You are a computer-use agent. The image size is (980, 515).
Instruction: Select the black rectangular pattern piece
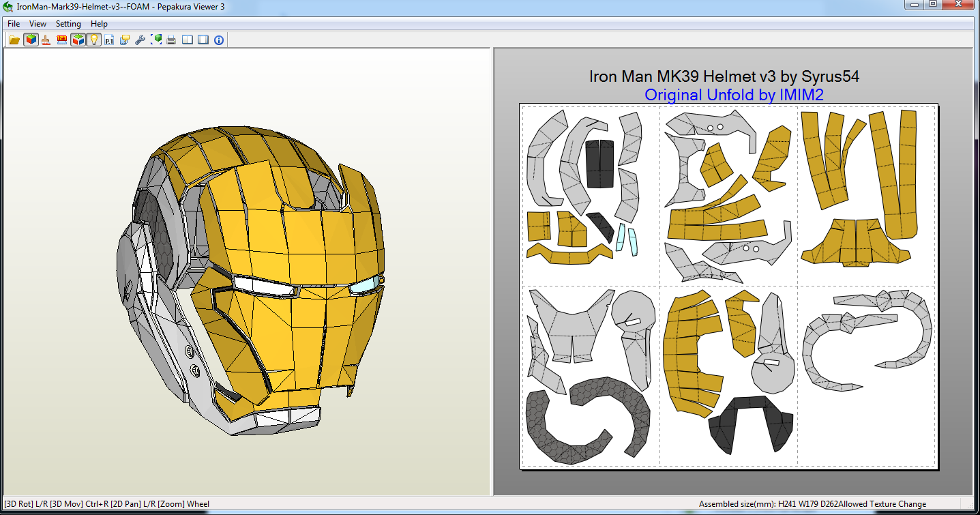coord(601,163)
